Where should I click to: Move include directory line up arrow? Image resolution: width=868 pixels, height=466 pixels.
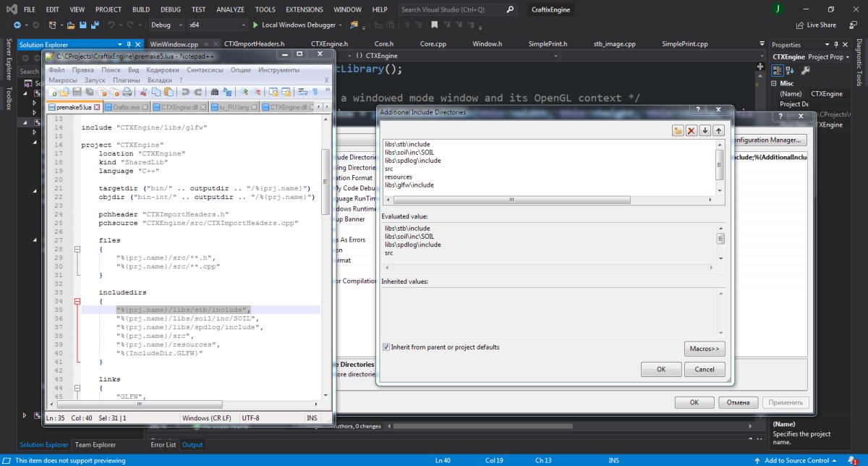pos(718,130)
